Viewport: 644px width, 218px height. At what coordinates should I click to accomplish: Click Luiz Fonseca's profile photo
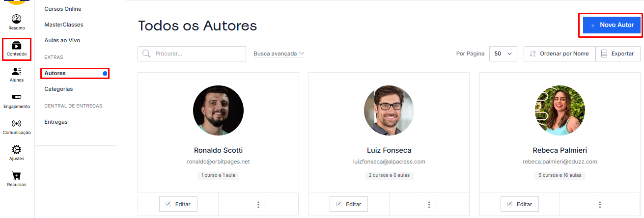(x=389, y=110)
